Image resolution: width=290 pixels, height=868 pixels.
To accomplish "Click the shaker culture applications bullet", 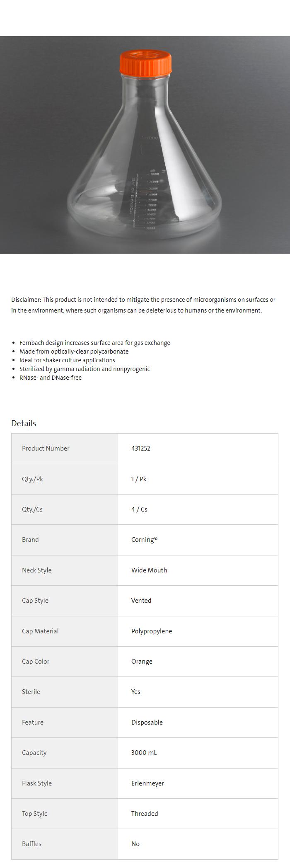I will click(67, 360).
